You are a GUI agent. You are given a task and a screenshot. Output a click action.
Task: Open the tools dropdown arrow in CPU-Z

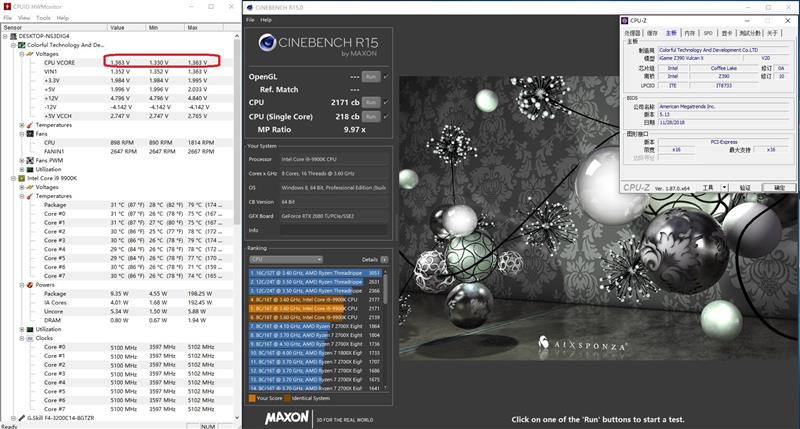[724, 187]
